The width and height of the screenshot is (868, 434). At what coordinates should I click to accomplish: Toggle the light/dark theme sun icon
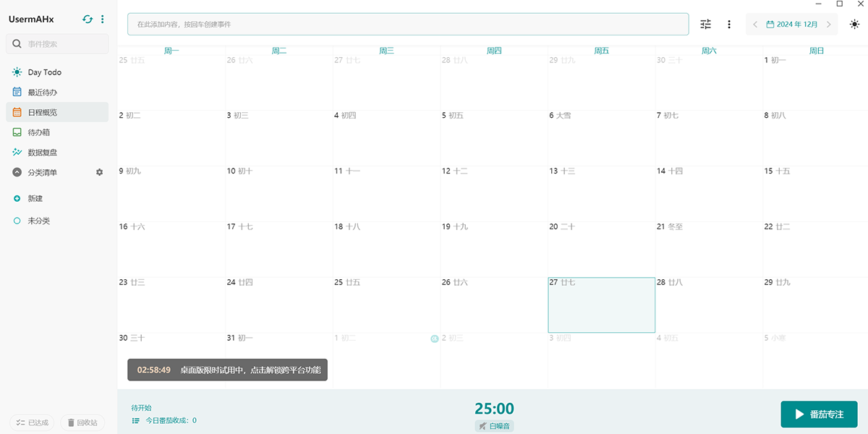click(x=854, y=25)
